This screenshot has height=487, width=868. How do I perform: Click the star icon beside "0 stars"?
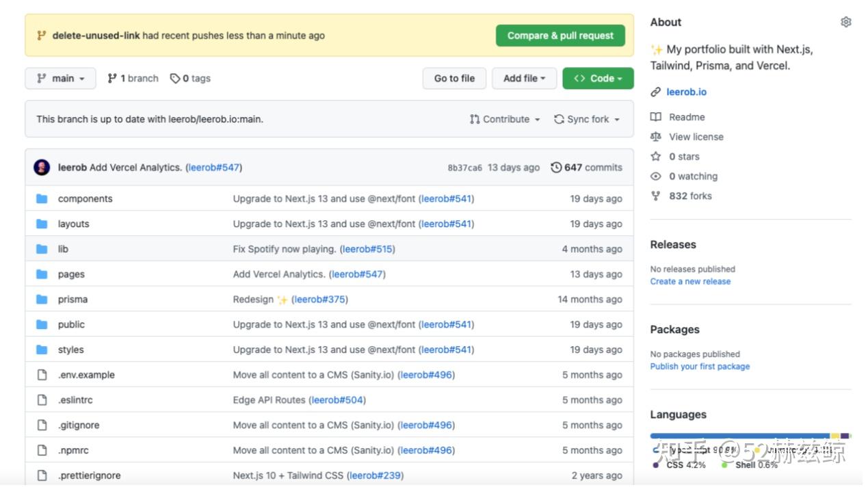[656, 156]
